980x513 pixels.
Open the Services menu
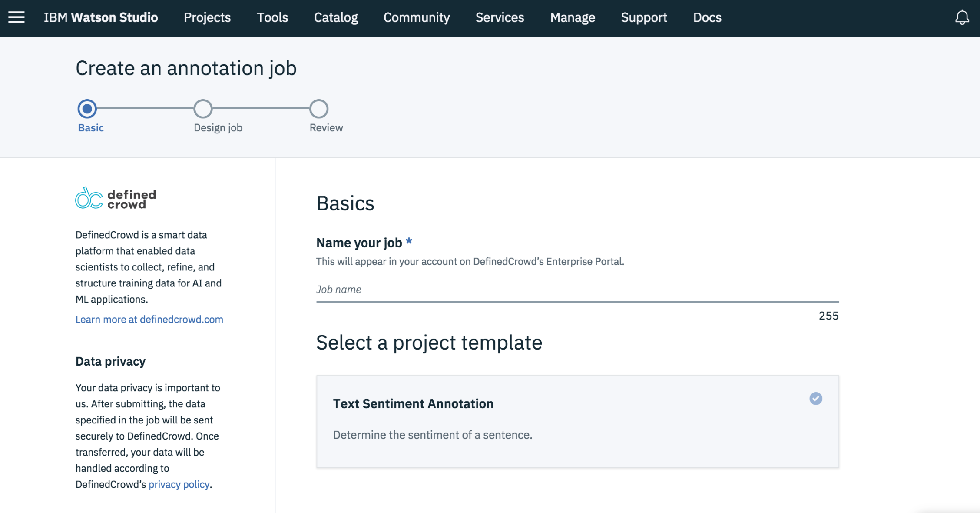click(x=500, y=17)
